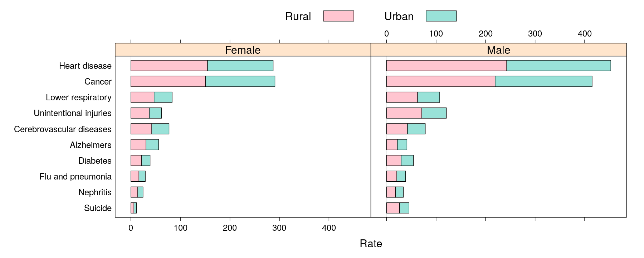The width and height of the screenshot is (644, 258).
Task: Click Rural segment of Male Unintentional injuries bar
Action: pos(404,113)
